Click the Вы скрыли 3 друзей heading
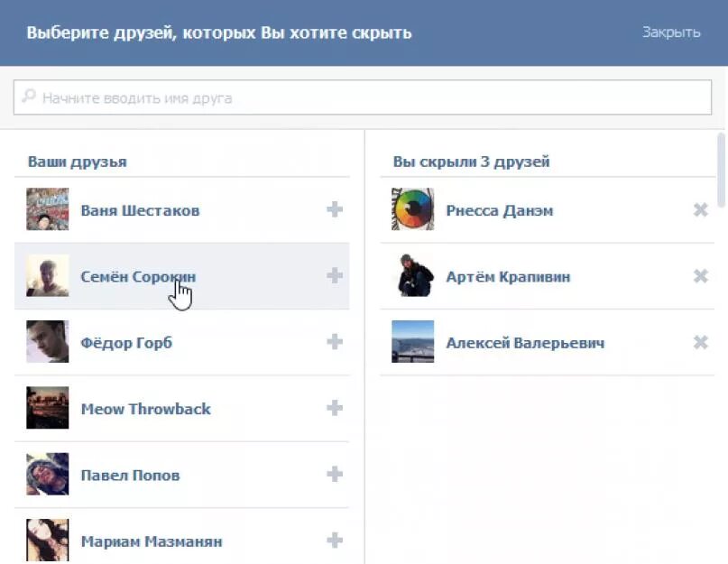Image resolution: width=728 pixels, height=564 pixels. (x=471, y=162)
